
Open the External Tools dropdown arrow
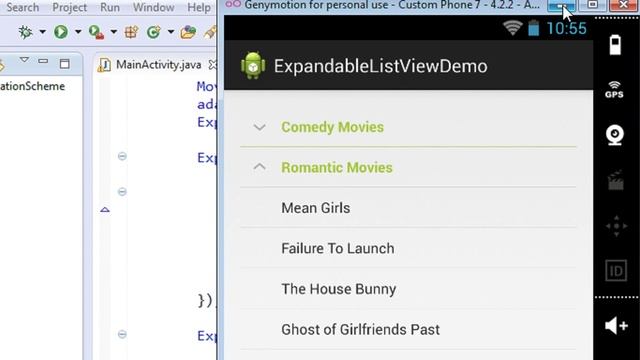(113, 32)
